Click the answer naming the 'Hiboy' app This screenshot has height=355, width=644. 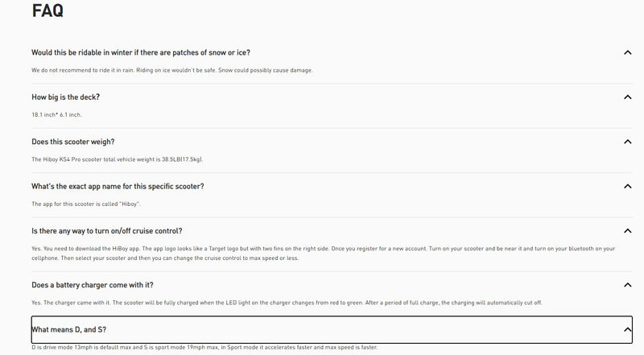pos(85,204)
